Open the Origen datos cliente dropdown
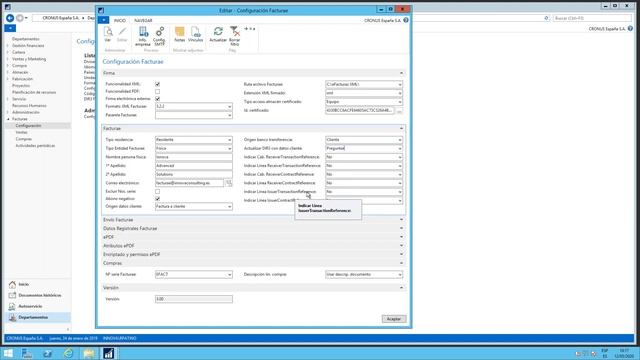The image size is (640, 360). point(229,207)
